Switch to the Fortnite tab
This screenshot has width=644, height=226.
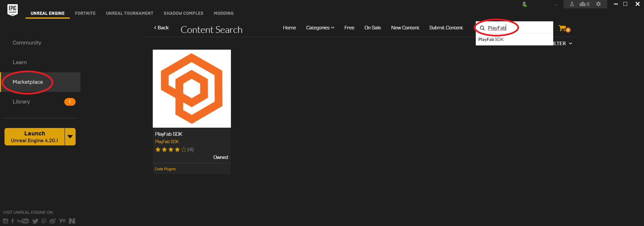[x=85, y=13]
